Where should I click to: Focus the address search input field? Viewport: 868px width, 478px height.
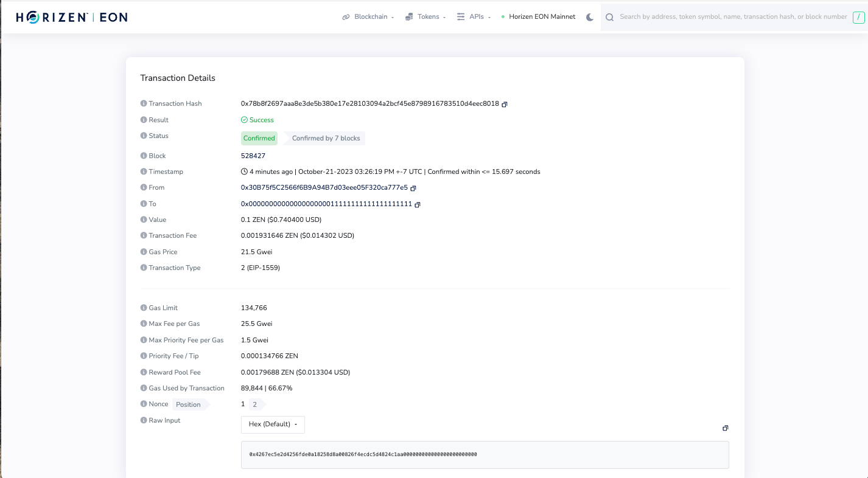tap(733, 17)
